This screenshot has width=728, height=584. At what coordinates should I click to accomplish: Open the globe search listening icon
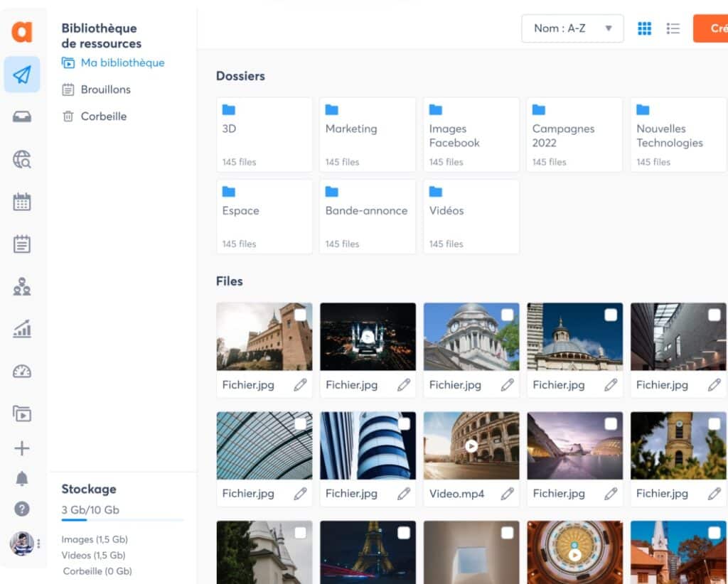22,159
